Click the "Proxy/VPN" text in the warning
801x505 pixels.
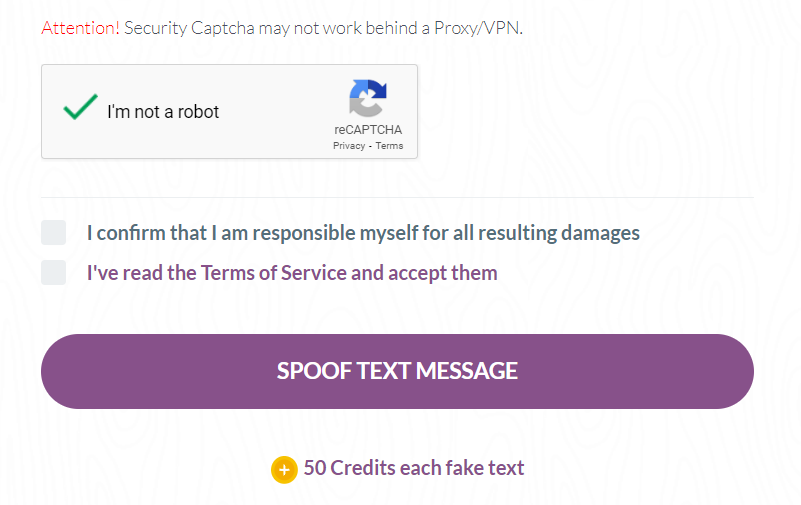click(x=478, y=28)
